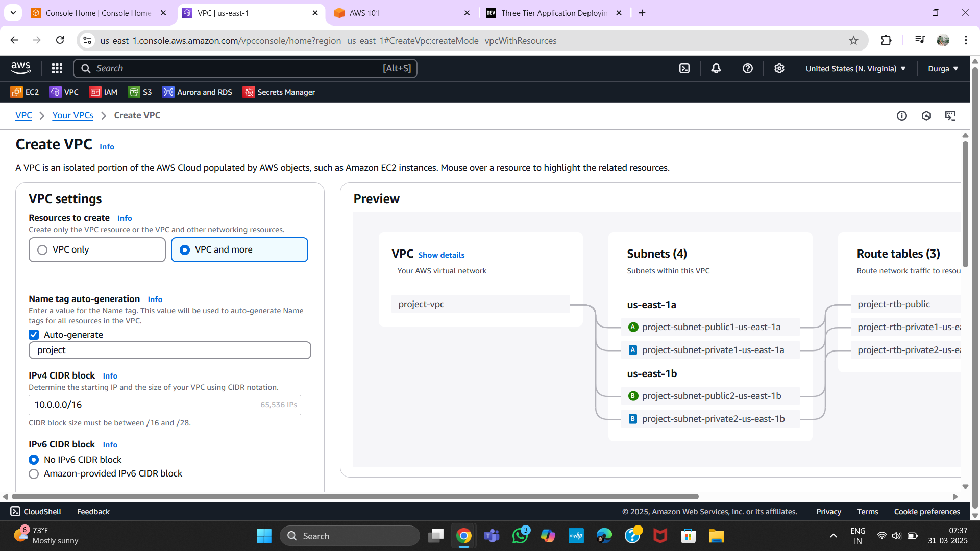This screenshot has height=551, width=980.
Task: Toggle the Auto-generate checkbox
Action: coord(34,335)
